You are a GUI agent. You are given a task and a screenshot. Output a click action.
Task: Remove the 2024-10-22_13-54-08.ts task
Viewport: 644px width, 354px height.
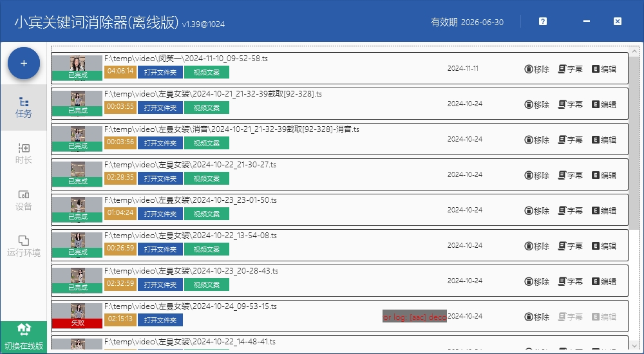coord(537,246)
